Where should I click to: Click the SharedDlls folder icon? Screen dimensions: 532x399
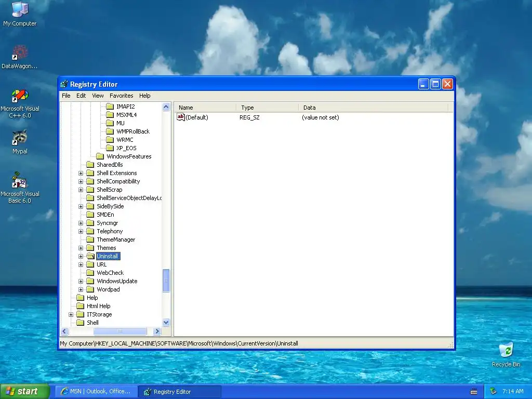[90, 165]
